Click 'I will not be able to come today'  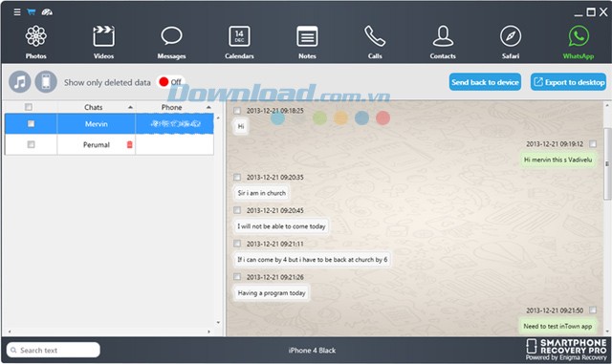[281, 226]
